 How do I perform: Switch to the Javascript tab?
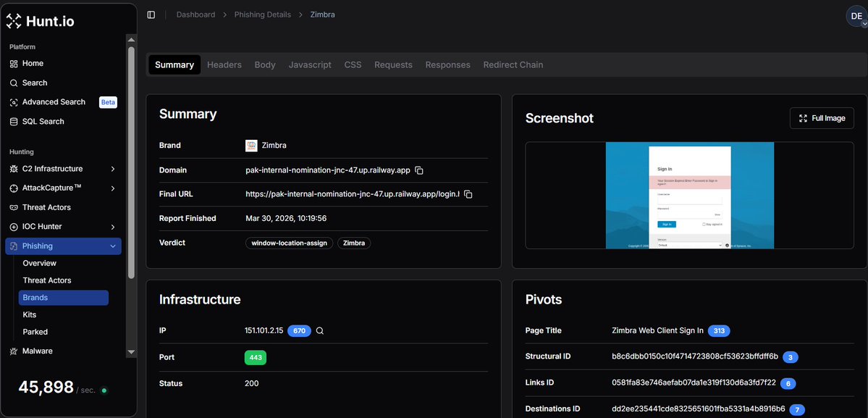coord(310,64)
